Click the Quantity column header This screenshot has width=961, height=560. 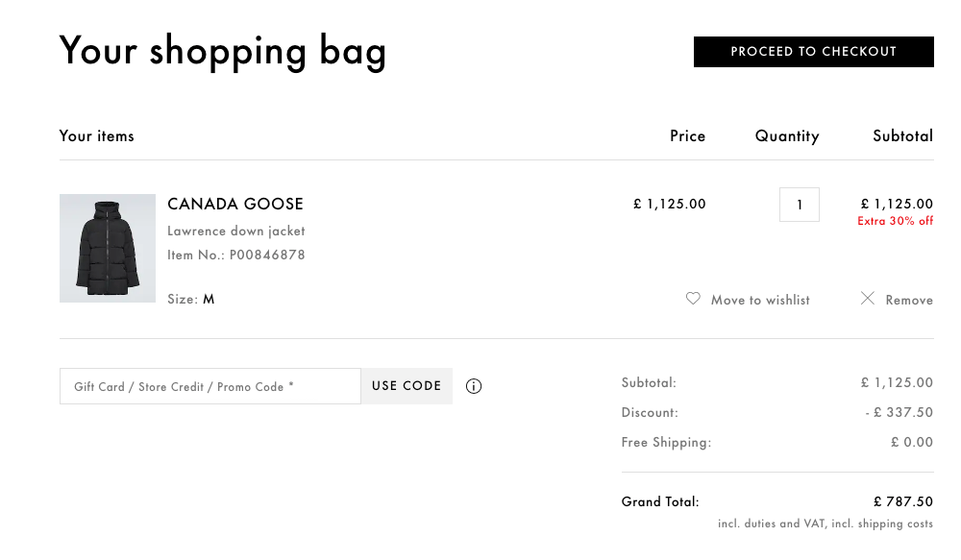(787, 136)
